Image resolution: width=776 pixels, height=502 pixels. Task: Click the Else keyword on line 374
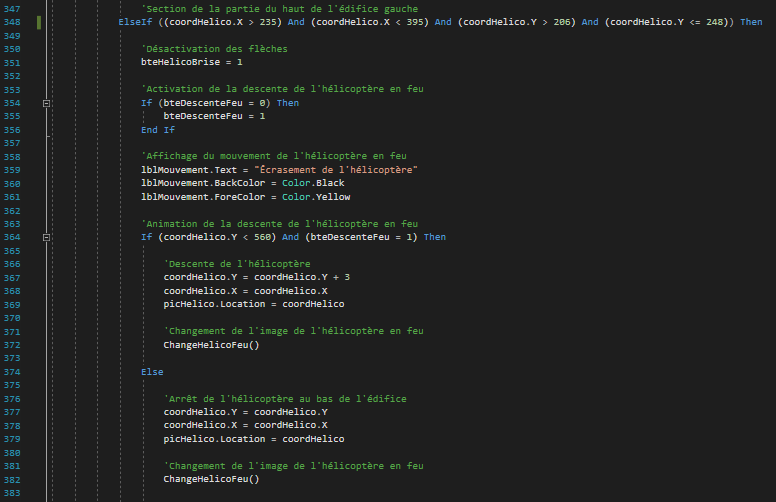(152, 372)
